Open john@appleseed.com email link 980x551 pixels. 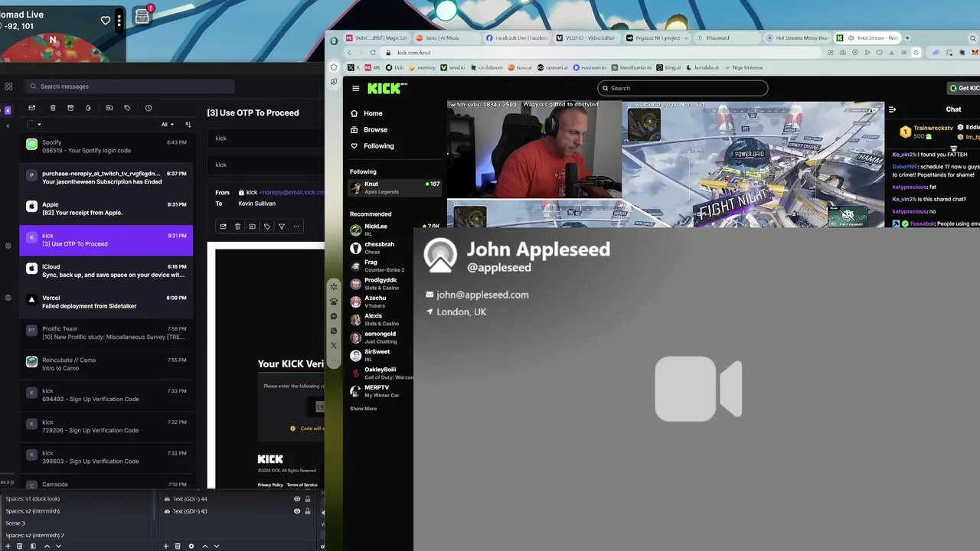coord(482,295)
